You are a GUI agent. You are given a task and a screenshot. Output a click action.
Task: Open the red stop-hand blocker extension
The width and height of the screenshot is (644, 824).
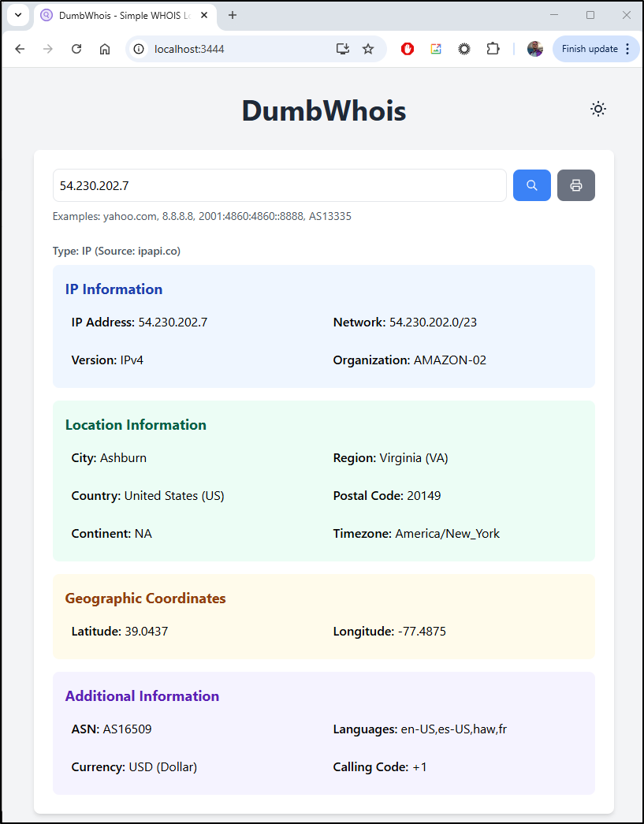tap(407, 49)
